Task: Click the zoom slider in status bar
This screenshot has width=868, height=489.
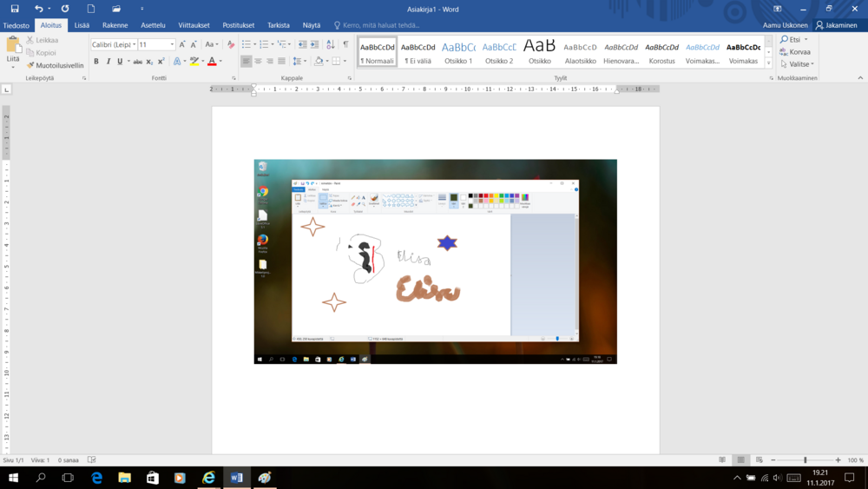Action: pyautogui.click(x=806, y=459)
